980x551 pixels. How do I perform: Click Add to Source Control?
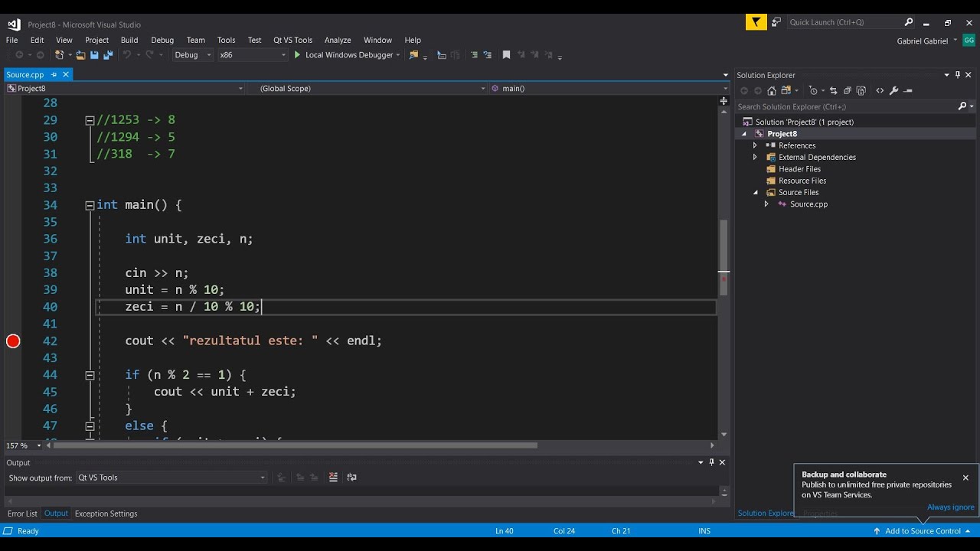click(x=923, y=531)
